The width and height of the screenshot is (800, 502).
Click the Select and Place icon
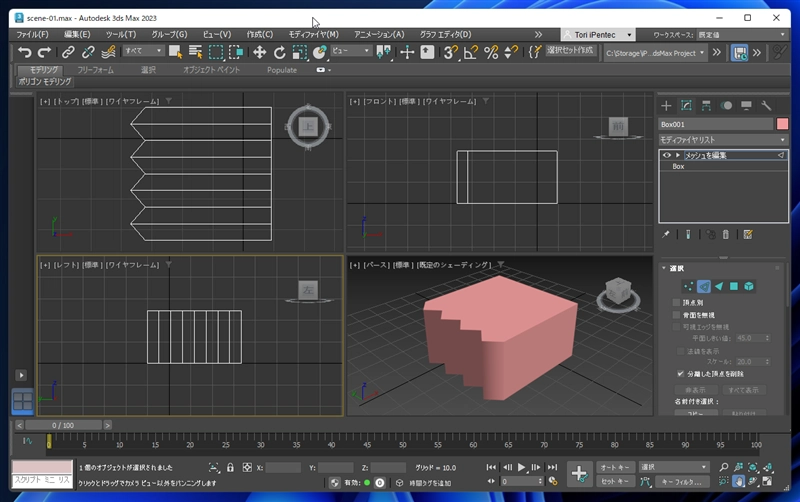[319, 52]
